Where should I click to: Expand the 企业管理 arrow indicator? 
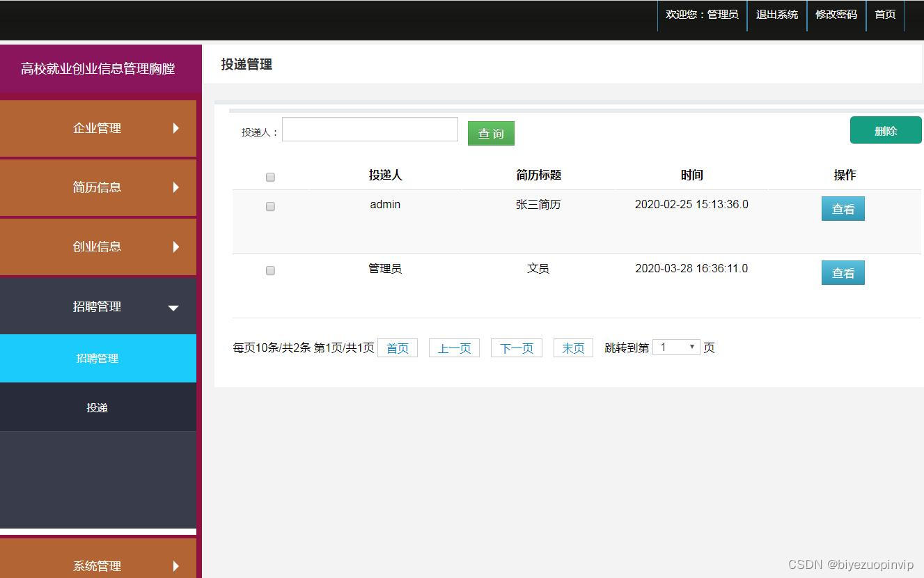[x=173, y=128]
